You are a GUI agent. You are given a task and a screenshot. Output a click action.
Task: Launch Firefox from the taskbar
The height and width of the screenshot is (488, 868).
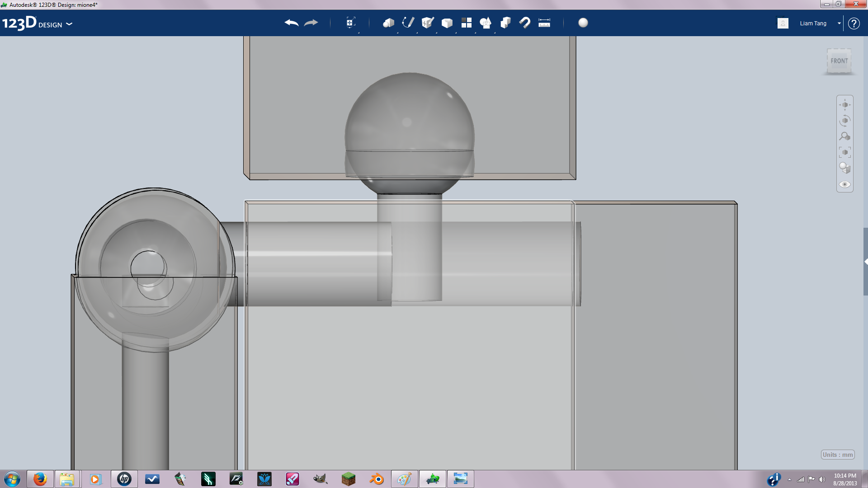click(x=40, y=479)
